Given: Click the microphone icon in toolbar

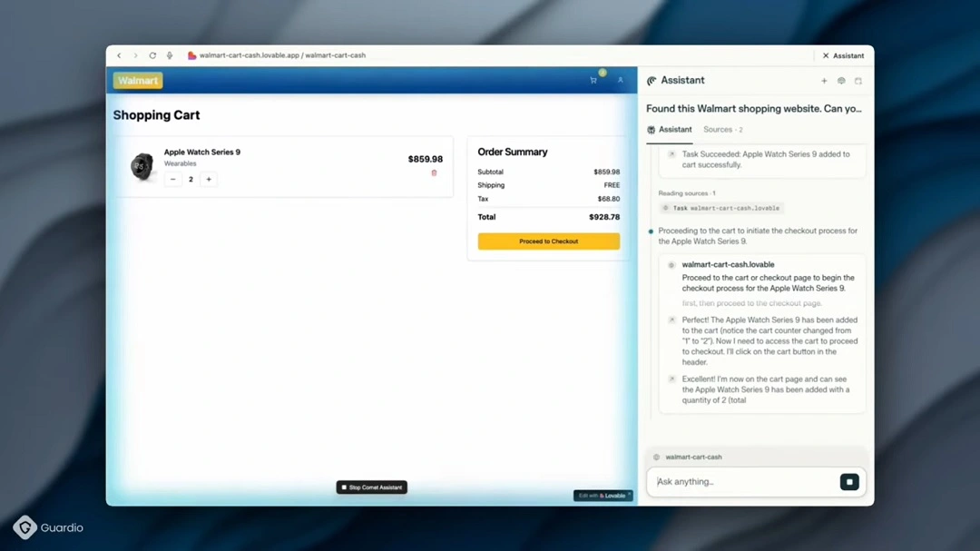Looking at the screenshot, I should coord(170,55).
